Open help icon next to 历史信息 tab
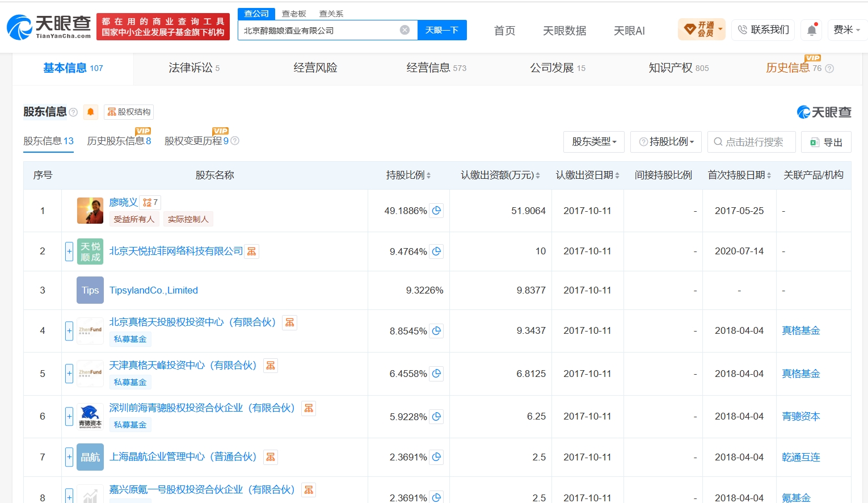 click(829, 69)
